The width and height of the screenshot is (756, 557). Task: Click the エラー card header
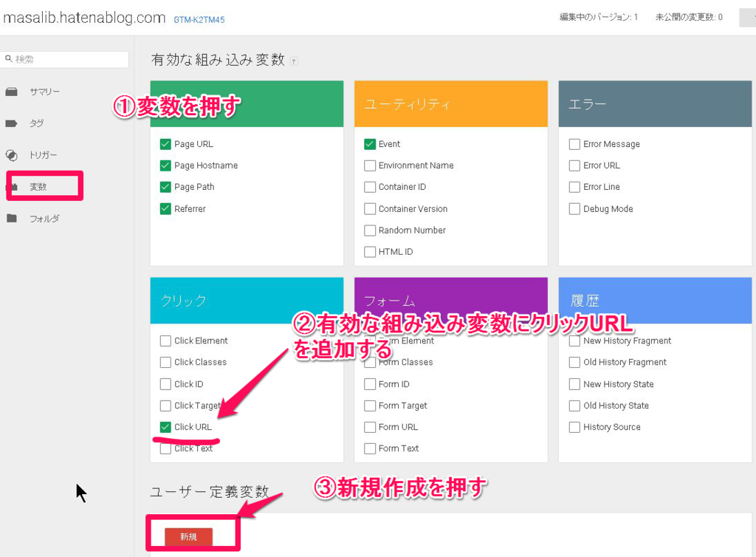tap(656, 103)
